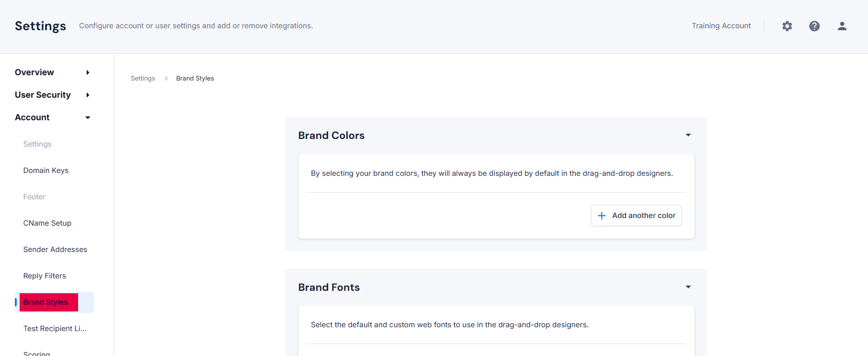Open CName Setup menu item
This screenshot has width=868, height=356.
click(47, 223)
